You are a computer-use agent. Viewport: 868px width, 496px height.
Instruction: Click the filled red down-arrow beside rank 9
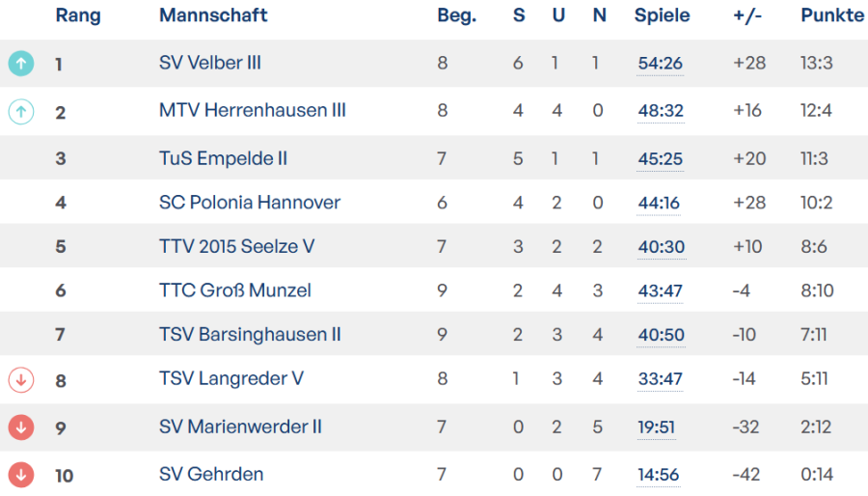pyautogui.click(x=21, y=427)
